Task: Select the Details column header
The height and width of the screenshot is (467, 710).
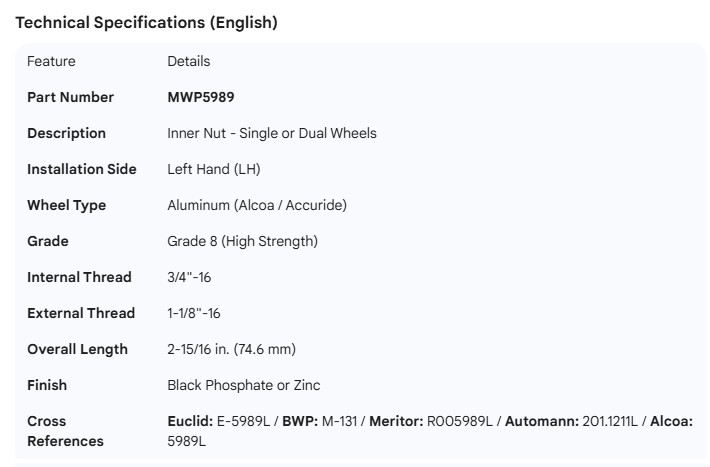Action: [189, 62]
